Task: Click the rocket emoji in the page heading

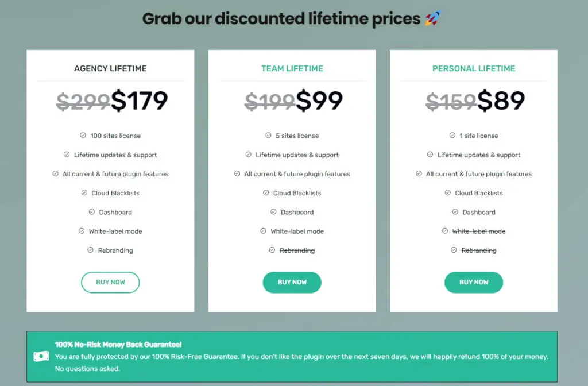Action: coord(432,18)
